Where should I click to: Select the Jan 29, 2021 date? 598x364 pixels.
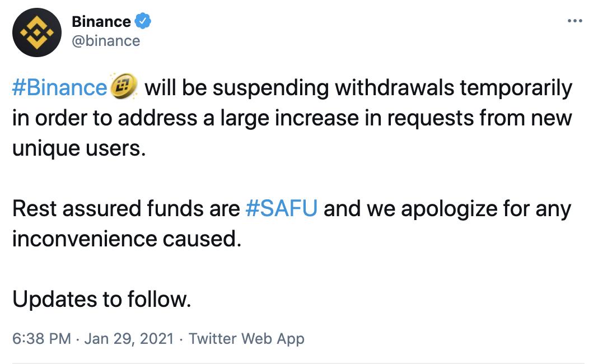129,339
